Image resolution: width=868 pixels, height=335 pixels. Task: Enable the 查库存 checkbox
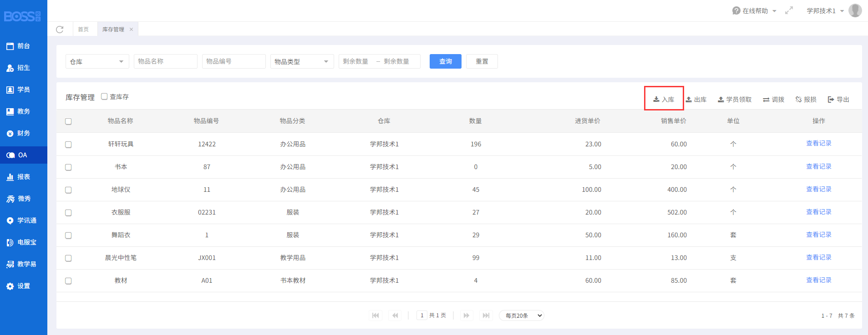click(104, 96)
